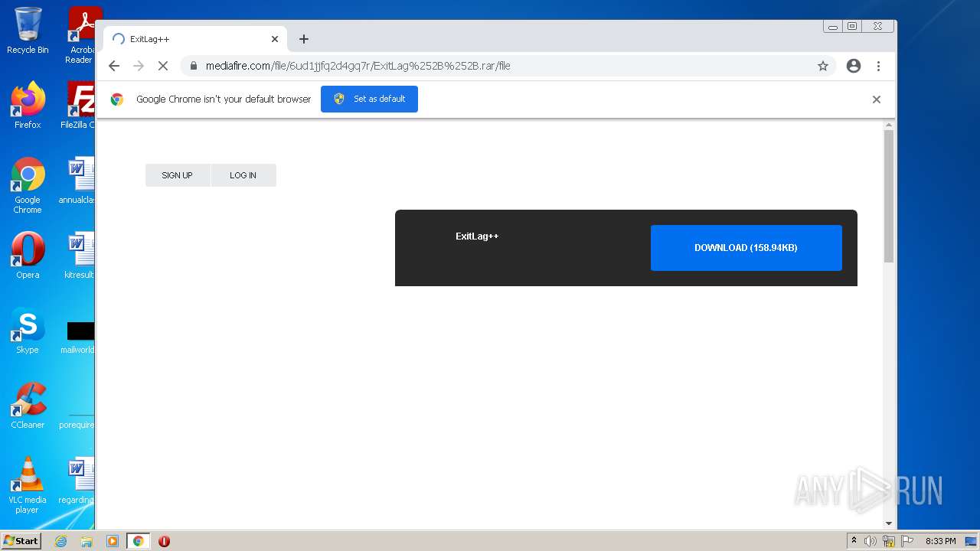The width and height of the screenshot is (980, 551).
Task: Close the ExitLag++ tab
Action: click(275, 39)
